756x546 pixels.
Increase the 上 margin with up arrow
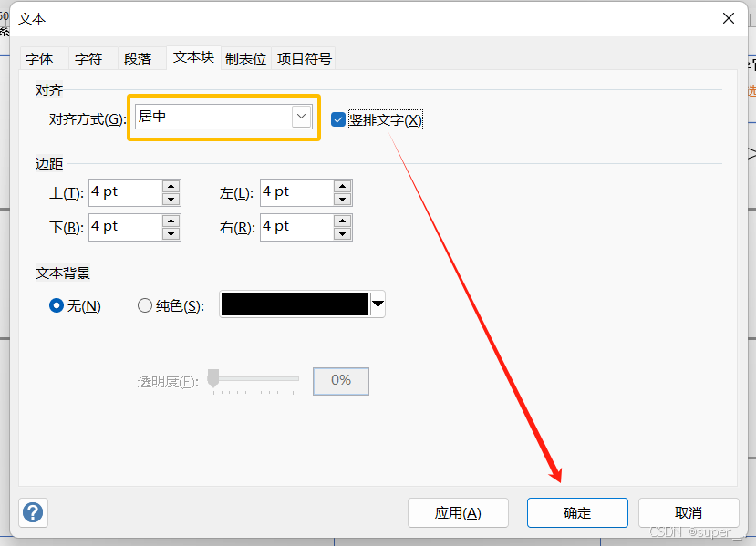(172, 187)
